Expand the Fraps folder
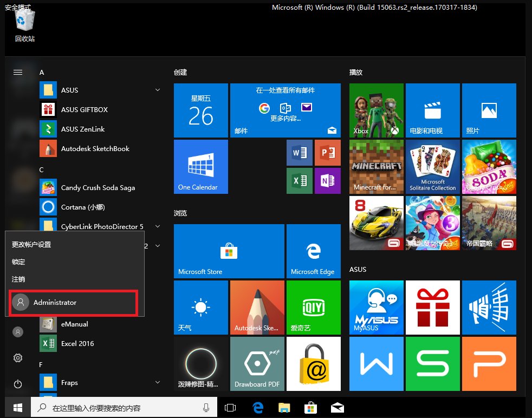The image size is (532, 418). pos(158,382)
